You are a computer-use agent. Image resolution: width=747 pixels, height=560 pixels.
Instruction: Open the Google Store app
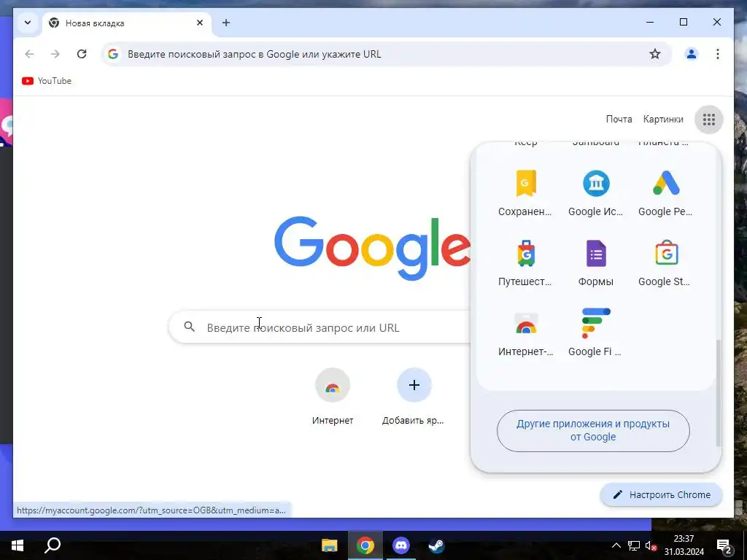tap(665, 263)
